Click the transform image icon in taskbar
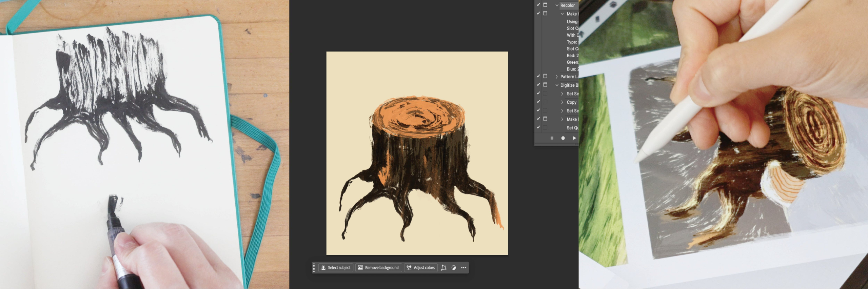The height and width of the screenshot is (289, 868). click(x=443, y=268)
